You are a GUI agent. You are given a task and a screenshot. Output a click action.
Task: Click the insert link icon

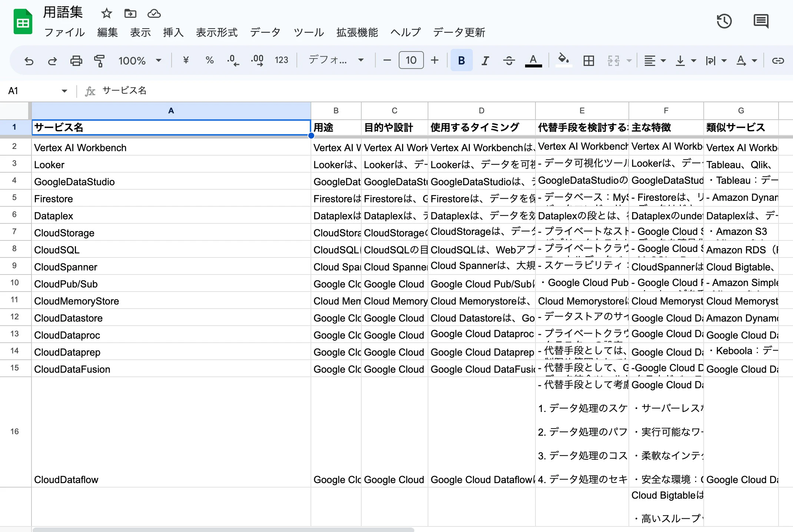(x=778, y=60)
